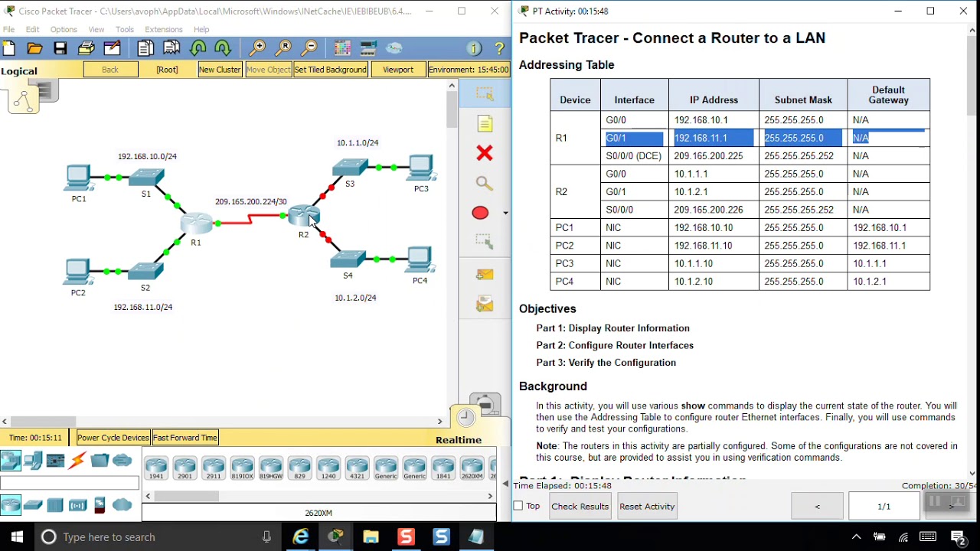Open the network information icon
980x551 pixels.
tap(474, 48)
